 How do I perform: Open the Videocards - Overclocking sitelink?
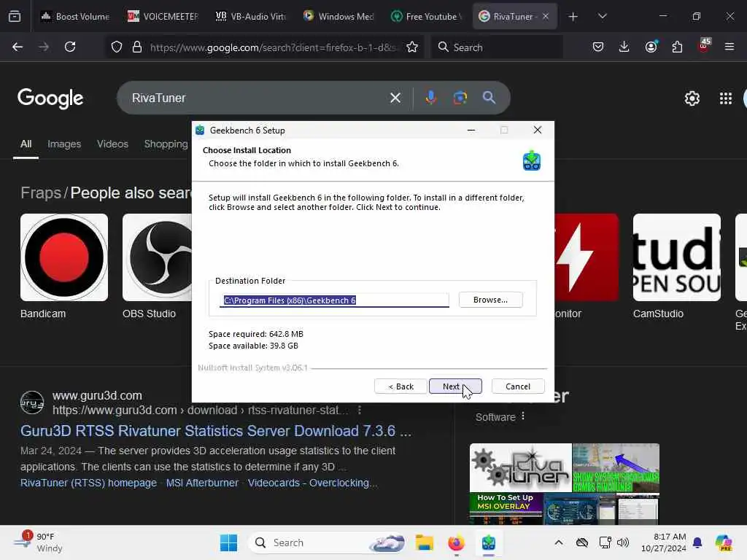point(312,483)
